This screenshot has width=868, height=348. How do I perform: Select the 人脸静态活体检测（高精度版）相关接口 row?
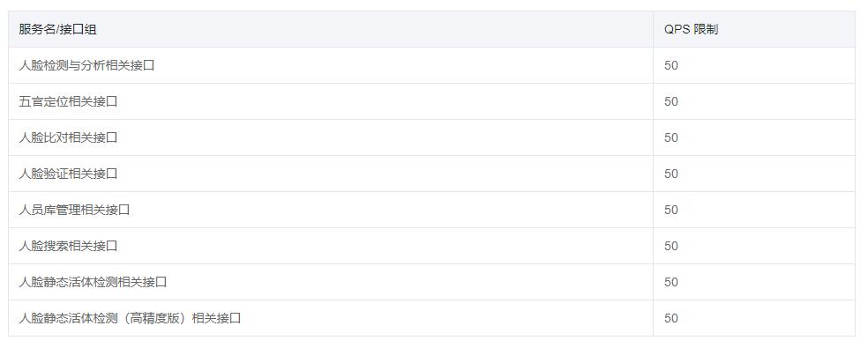[x=431, y=318]
